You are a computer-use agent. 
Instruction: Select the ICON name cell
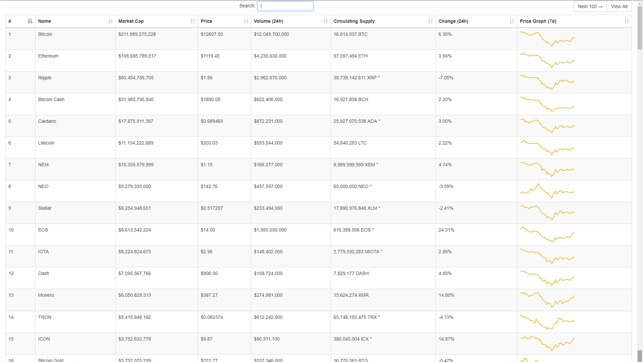coord(75,343)
